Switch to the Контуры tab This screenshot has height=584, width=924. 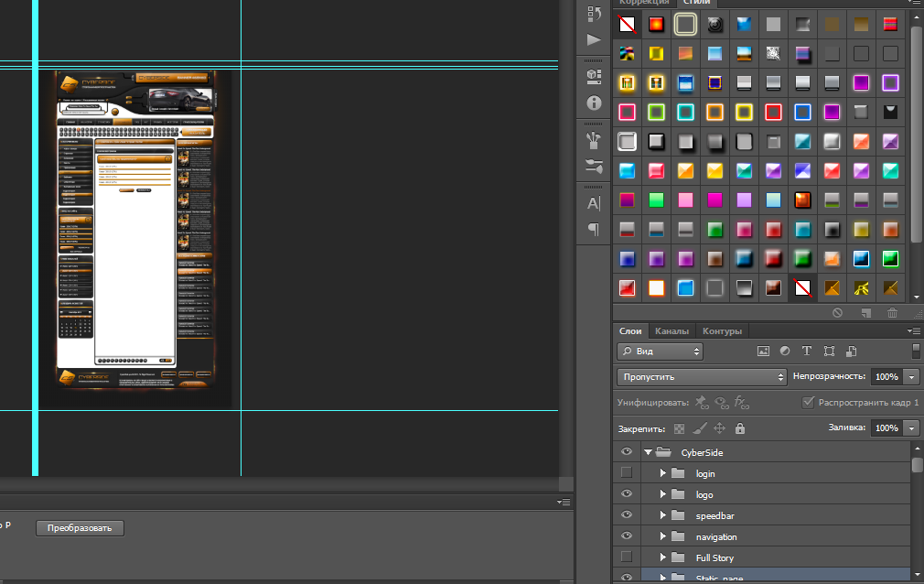(x=722, y=331)
